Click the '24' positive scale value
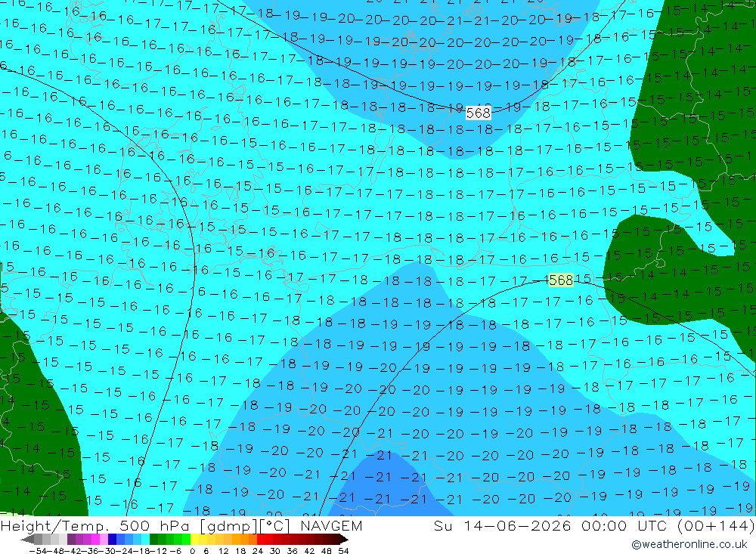 [258, 551]
